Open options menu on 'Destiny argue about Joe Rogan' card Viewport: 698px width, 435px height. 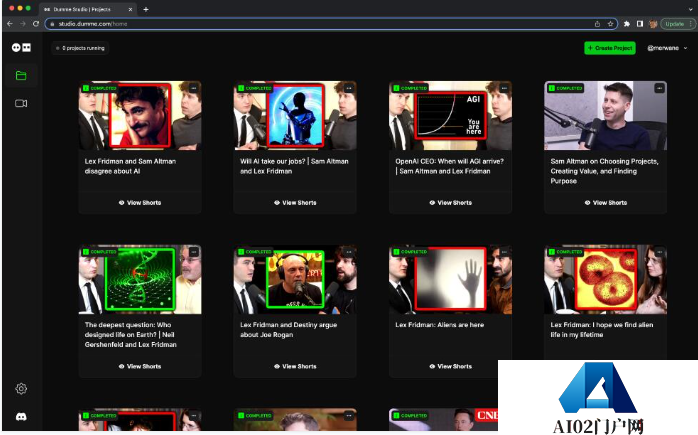(349, 252)
